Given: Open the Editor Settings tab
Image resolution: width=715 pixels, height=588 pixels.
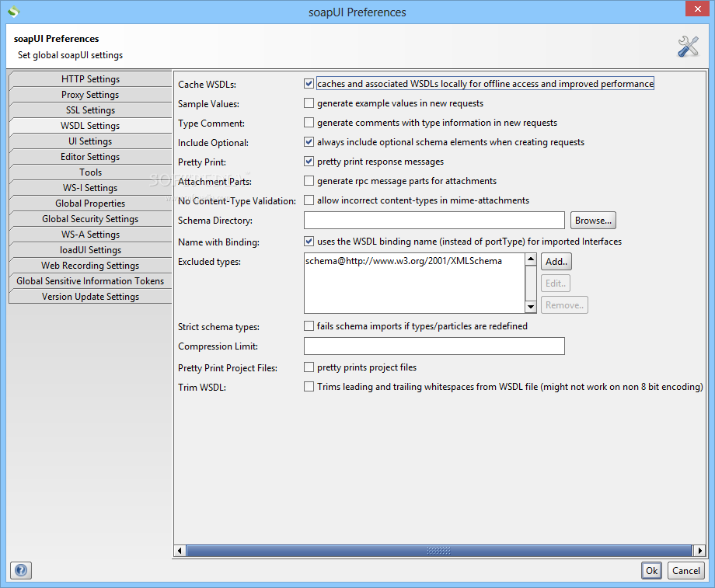Looking at the screenshot, I should point(90,156).
